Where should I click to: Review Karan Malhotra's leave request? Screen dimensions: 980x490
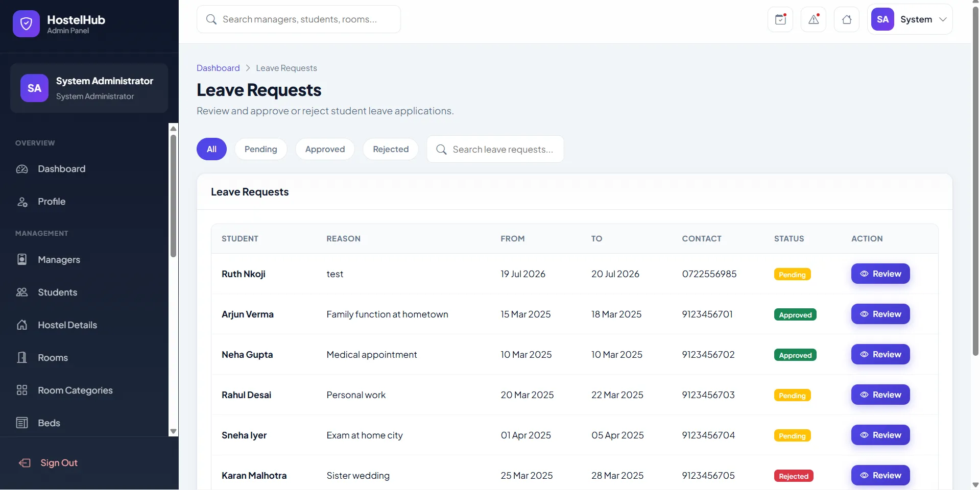coord(880,475)
